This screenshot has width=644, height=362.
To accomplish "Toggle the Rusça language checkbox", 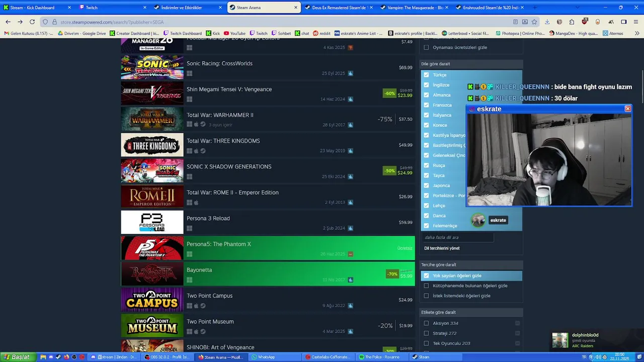I will click(426, 165).
